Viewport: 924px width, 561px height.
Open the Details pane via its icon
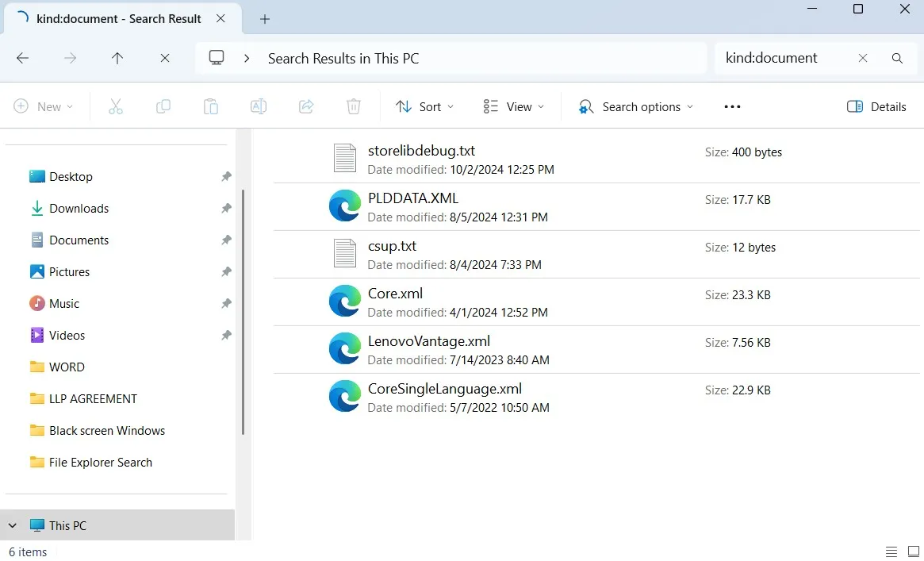876,106
